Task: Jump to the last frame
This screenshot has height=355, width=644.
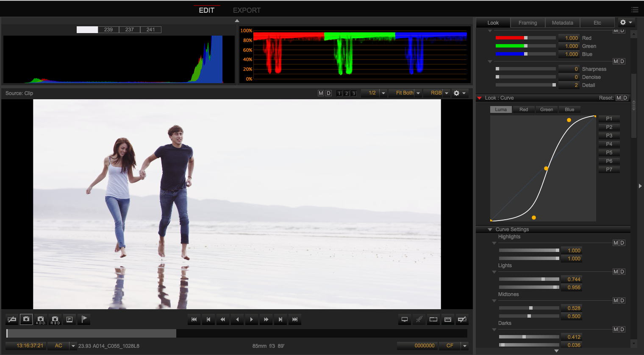Action: (x=295, y=319)
